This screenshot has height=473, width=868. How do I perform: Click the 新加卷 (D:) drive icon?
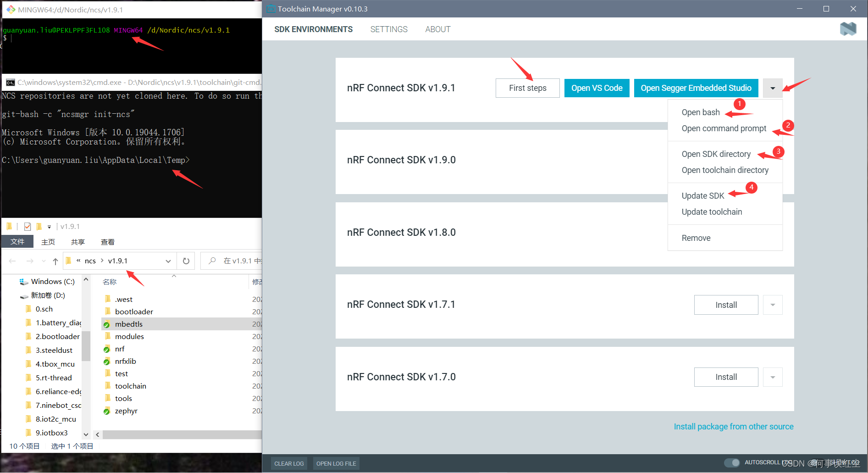click(24, 295)
